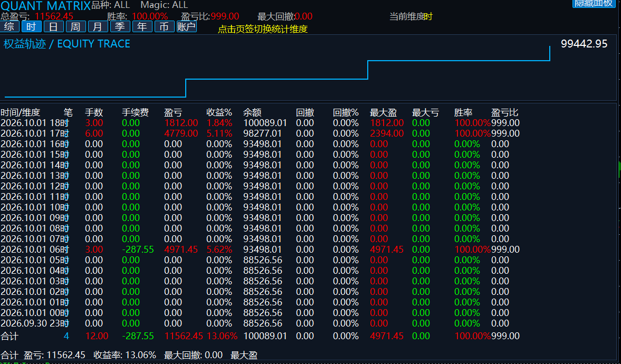Click the equity value 99442.95
The height and width of the screenshot is (364, 621).
584,44
